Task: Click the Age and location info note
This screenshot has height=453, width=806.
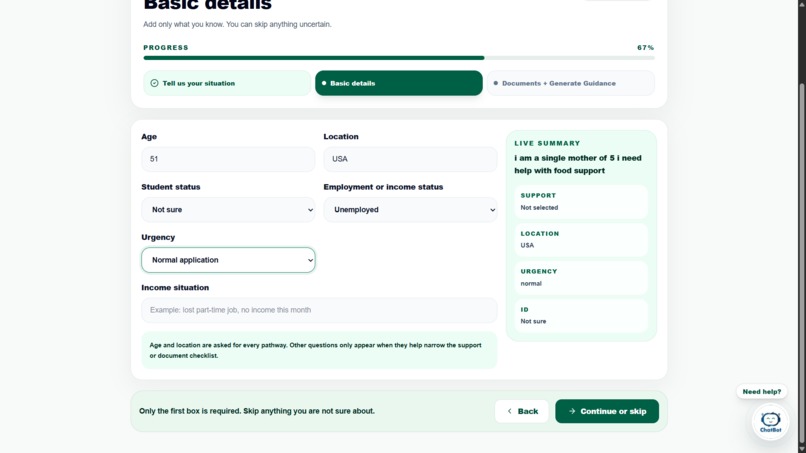Action: [319, 350]
